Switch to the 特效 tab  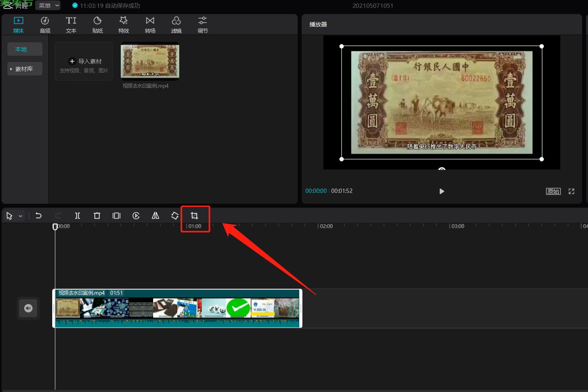124,25
